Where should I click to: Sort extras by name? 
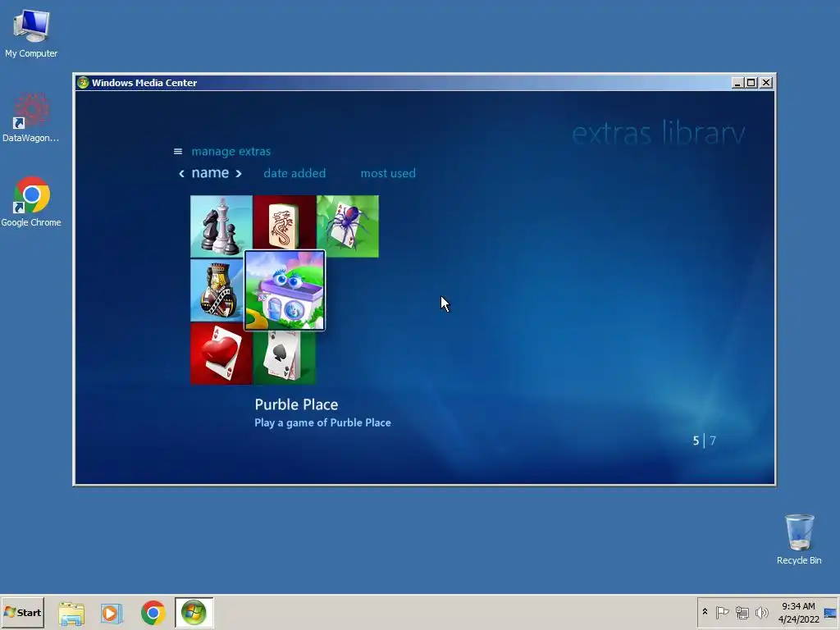point(210,173)
